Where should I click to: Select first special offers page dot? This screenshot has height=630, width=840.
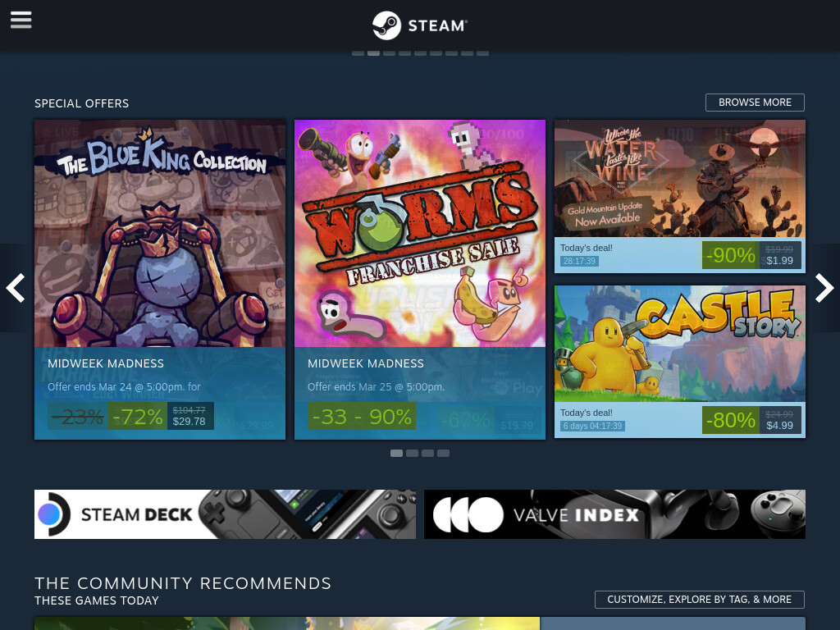click(396, 453)
